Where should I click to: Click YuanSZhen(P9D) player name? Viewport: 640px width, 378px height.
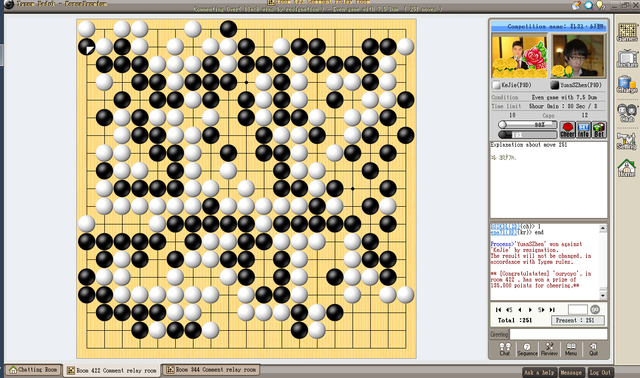[x=580, y=85]
